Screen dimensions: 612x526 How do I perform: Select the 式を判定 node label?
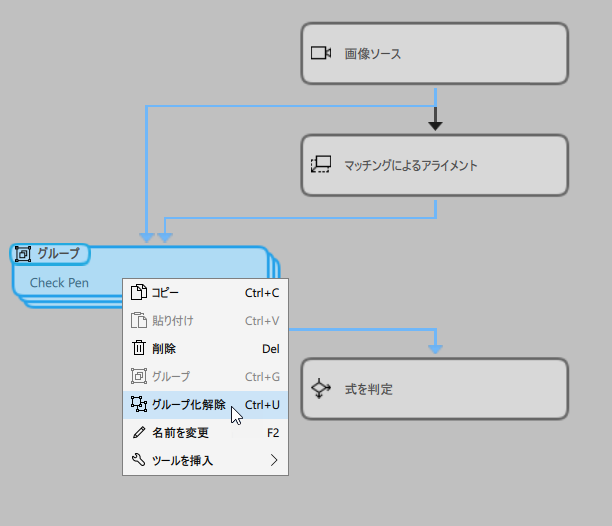pyautogui.click(x=368, y=389)
